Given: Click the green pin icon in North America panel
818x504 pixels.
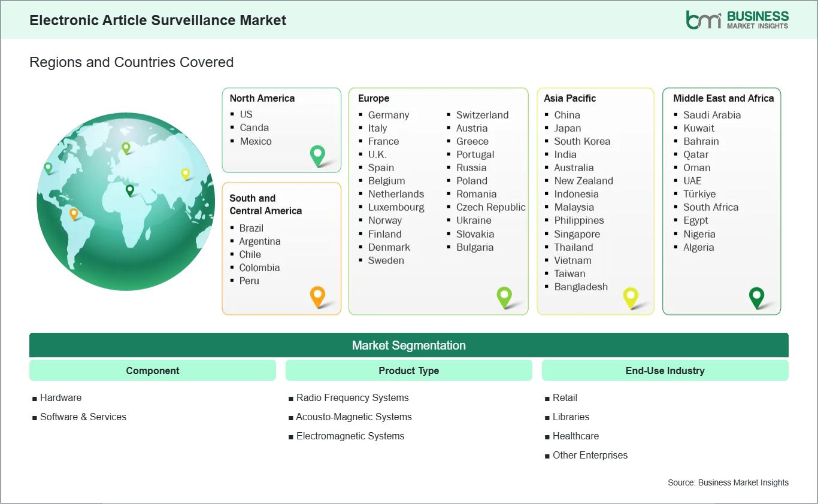Looking at the screenshot, I should pyautogui.click(x=316, y=155).
